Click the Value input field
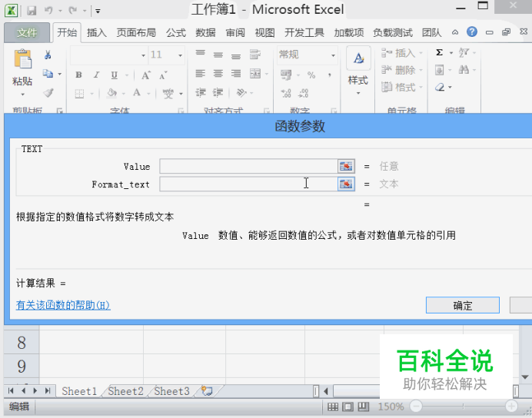The height and width of the screenshot is (418, 532). [248, 166]
